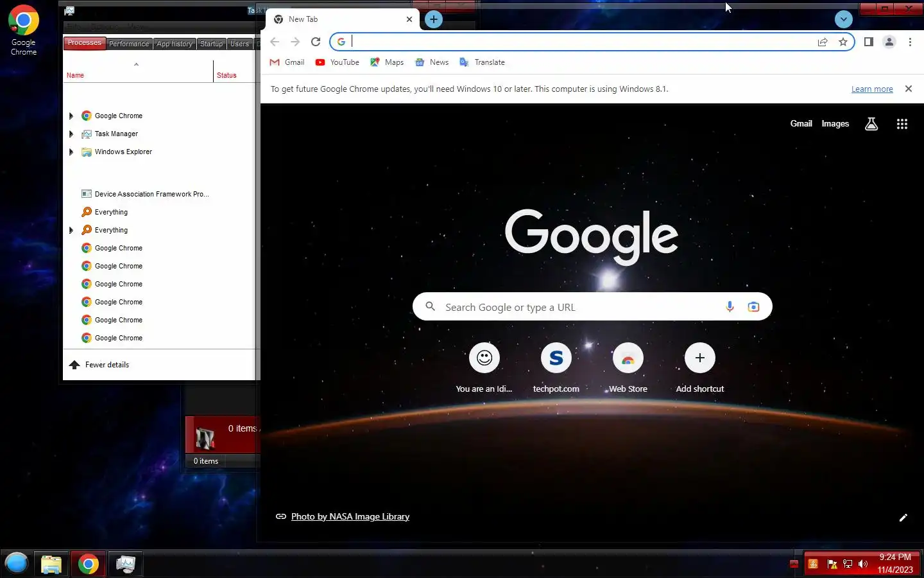Search by image with camera icon
This screenshot has height=578, width=924.
[x=753, y=307]
